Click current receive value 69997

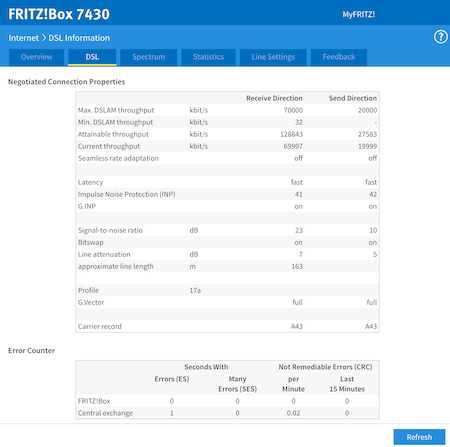click(293, 146)
